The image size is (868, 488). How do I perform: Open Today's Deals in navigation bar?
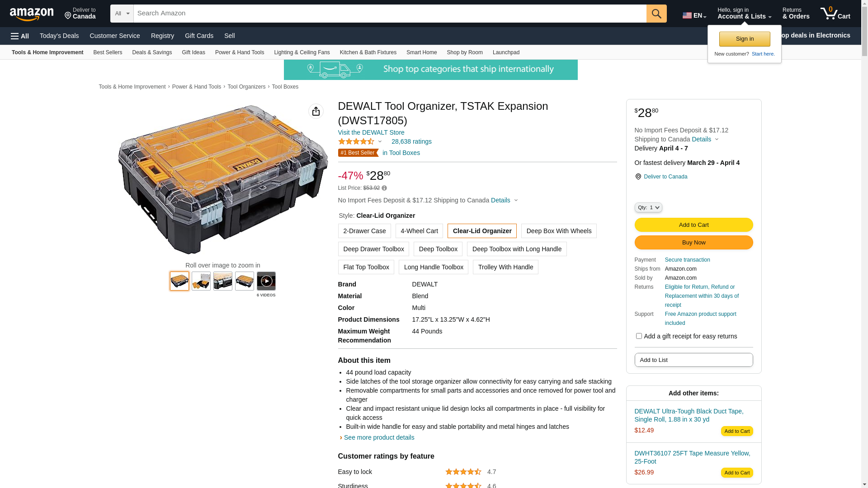(59, 36)
